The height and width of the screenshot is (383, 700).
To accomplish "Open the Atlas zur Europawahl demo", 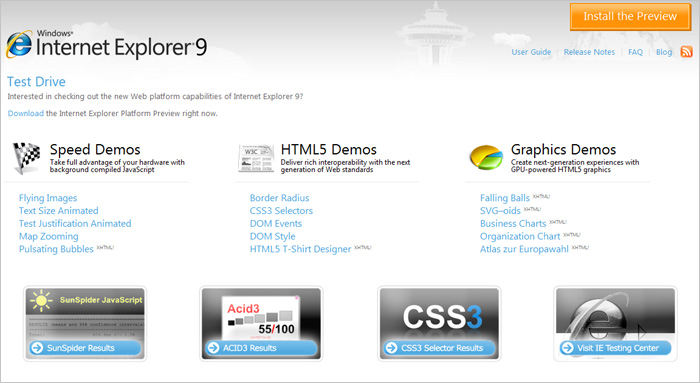I will 524,249.
